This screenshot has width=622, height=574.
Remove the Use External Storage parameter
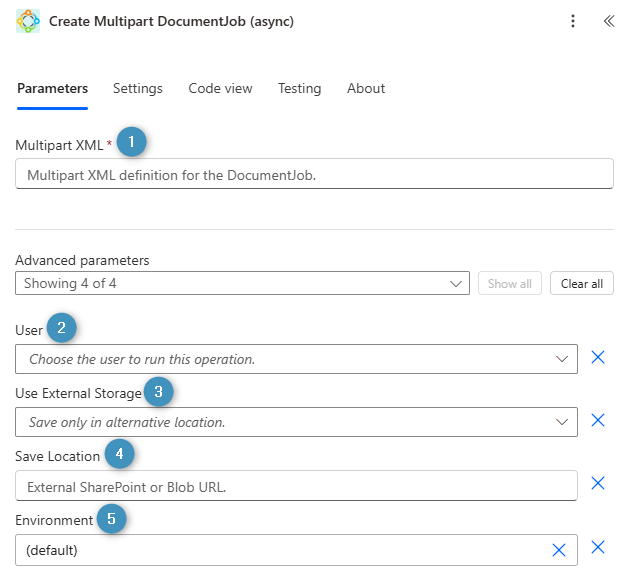(598, 420)
